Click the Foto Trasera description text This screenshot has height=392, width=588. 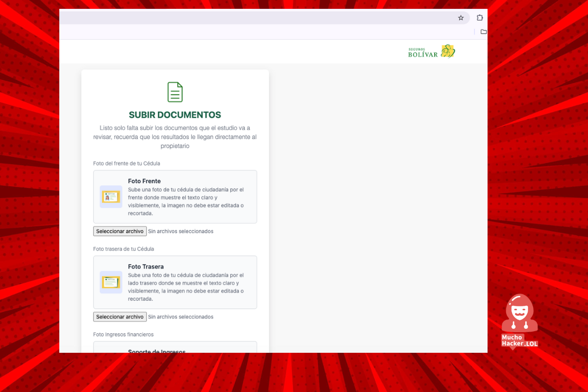click(186, 287)
